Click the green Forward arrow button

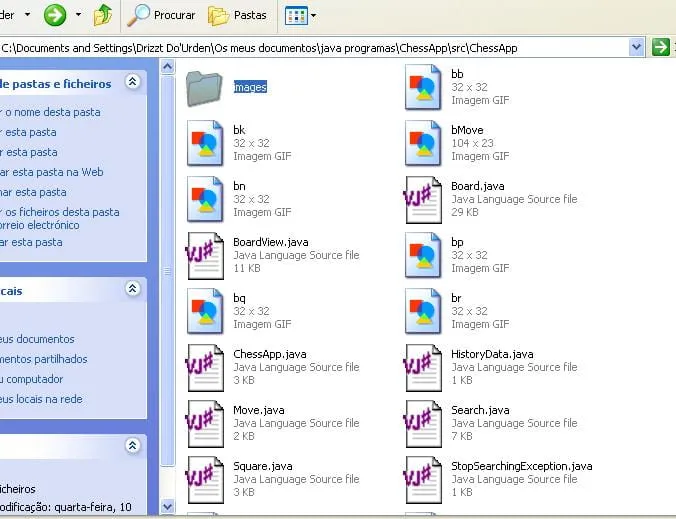(55, 15)
